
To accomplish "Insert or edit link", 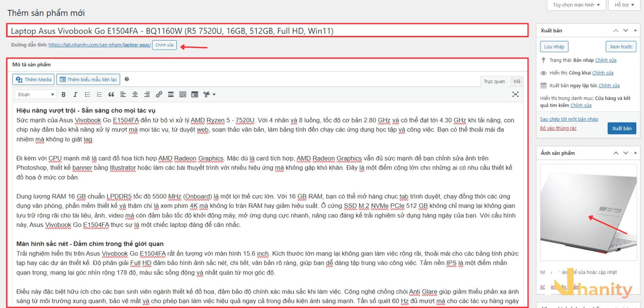I will [x=159, y=95].
